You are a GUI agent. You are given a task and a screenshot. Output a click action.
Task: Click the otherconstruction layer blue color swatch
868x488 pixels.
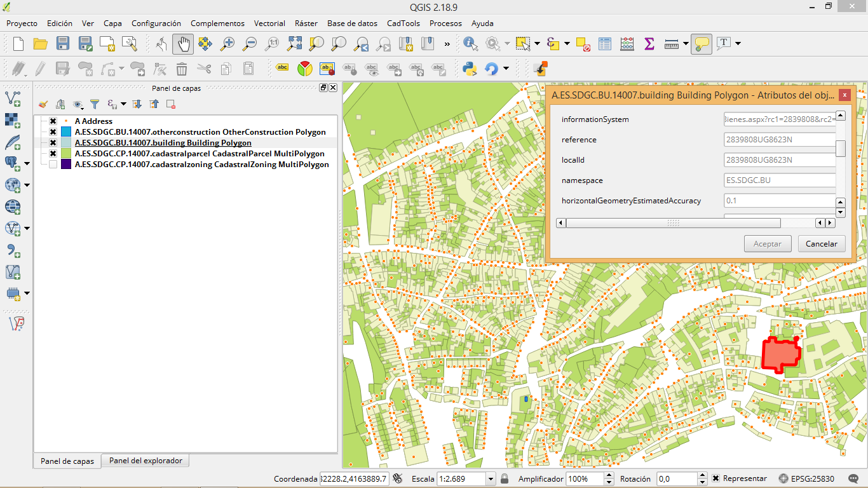coord(66,132)
